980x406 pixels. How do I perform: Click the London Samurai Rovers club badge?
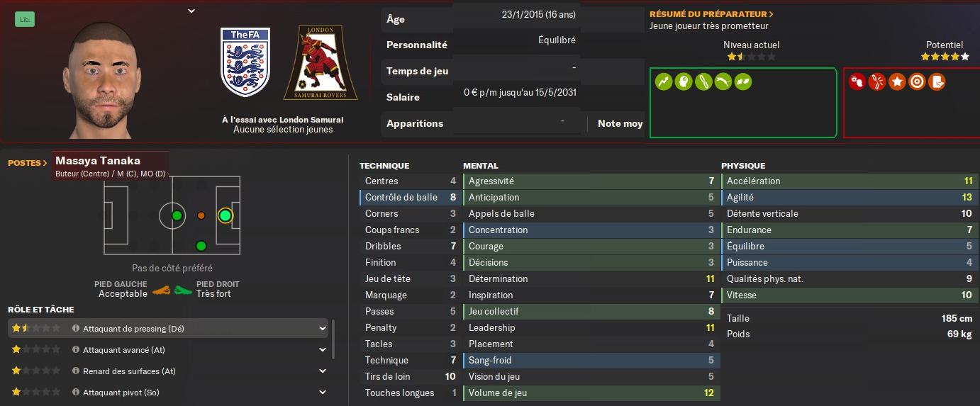click(x=321, y=62)
